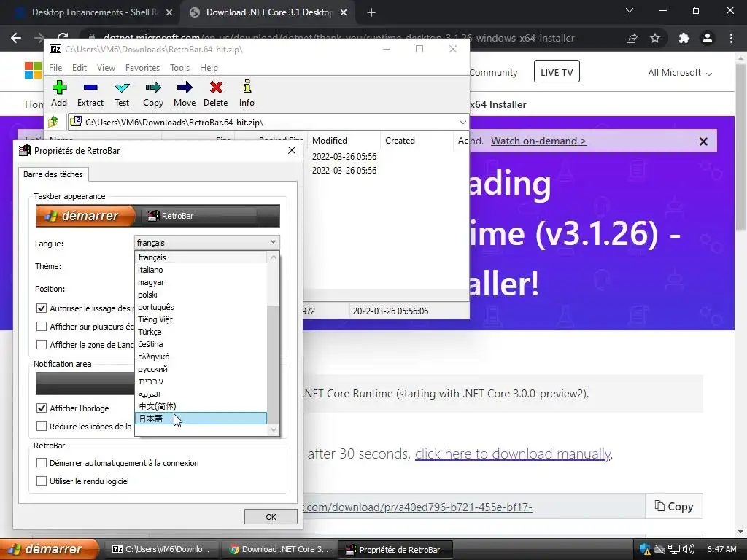Toggle Afficher sur plusieurs écrans checkbox
The image size is (747, 560).
pyautogui.click(x=42, y=326)
